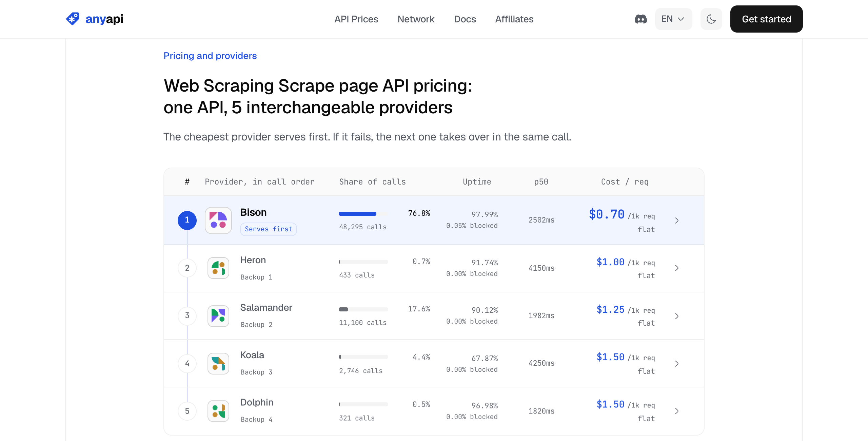This screenshot has height=441, width=868.
Task: Click the number 3 rank circle
Action: 187,315
